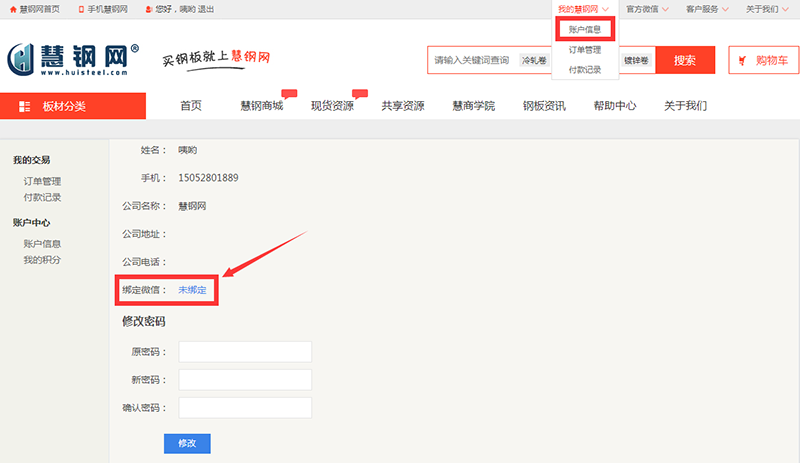Viewport: 800px width, 463px height.
Task: Go to the 首页 navigation tab
Action: (191, 106)
